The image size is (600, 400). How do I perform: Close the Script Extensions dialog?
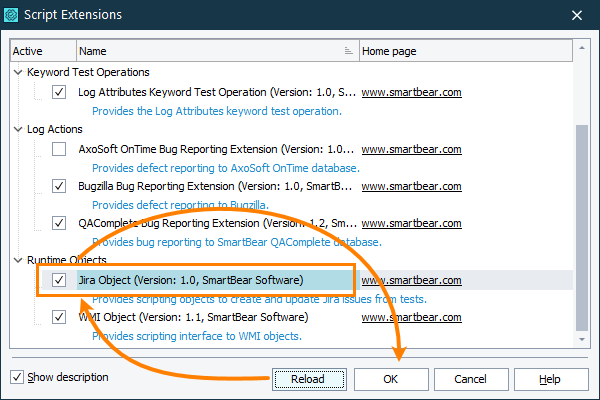click(x=575, y=15)
